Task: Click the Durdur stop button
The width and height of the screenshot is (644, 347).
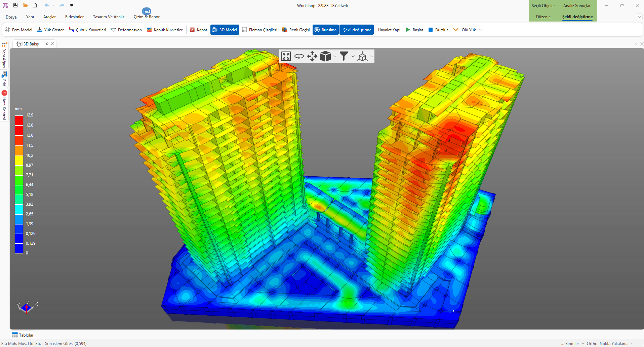Action: point(438,30)
